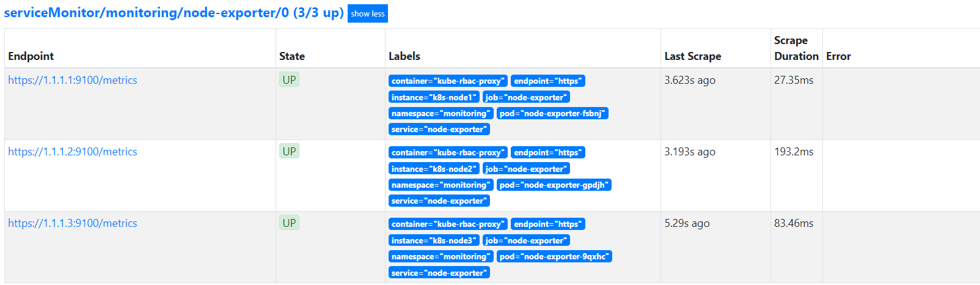The width and height of the screenshot is (980, 285).
Task: Click the UP state badge for k8s-node1
Action: pyautogui.click(x=289, y=80)
